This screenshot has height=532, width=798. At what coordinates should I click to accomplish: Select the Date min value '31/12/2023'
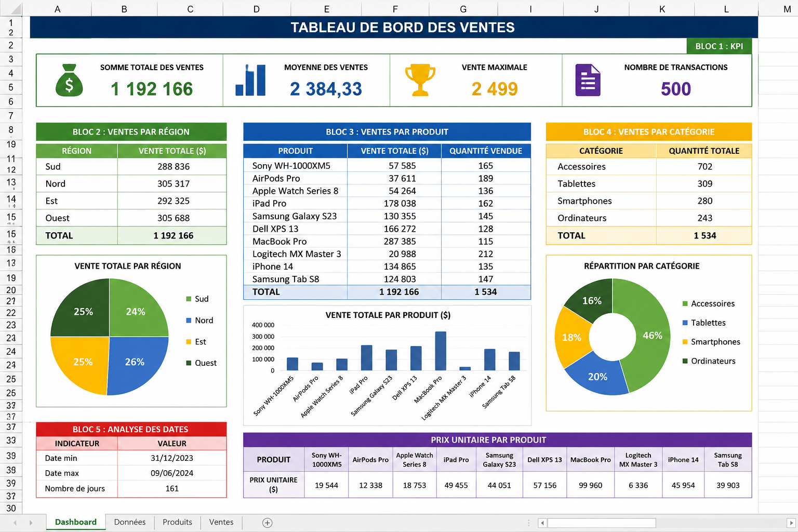172,458
